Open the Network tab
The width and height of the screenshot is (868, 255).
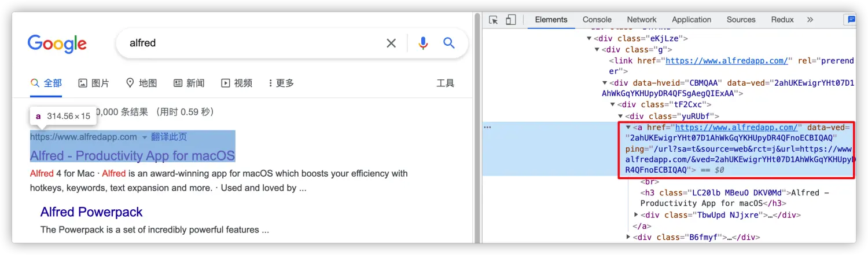click(x=642, y=20)
